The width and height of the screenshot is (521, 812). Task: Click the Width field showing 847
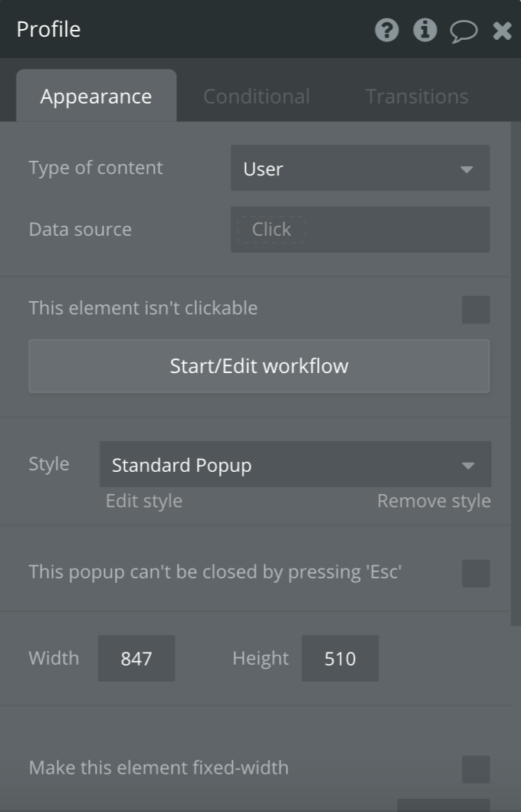(x=136, y=658)
